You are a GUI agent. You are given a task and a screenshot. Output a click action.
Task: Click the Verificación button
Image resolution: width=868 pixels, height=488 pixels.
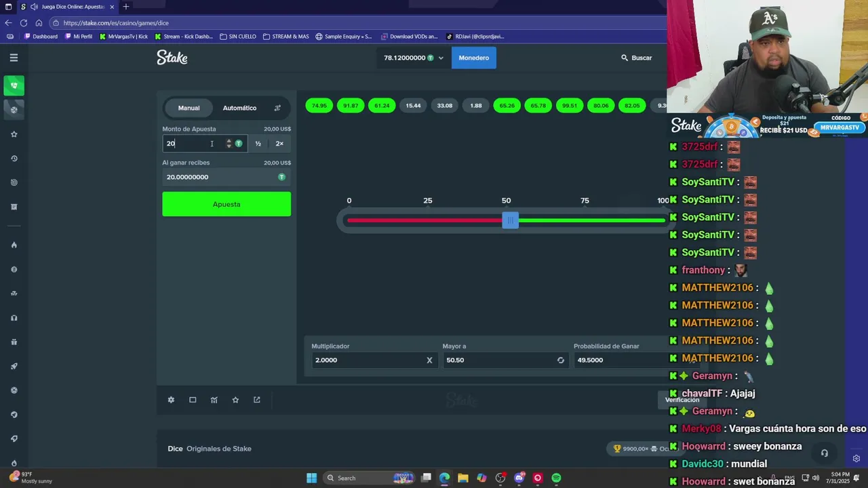682,400
